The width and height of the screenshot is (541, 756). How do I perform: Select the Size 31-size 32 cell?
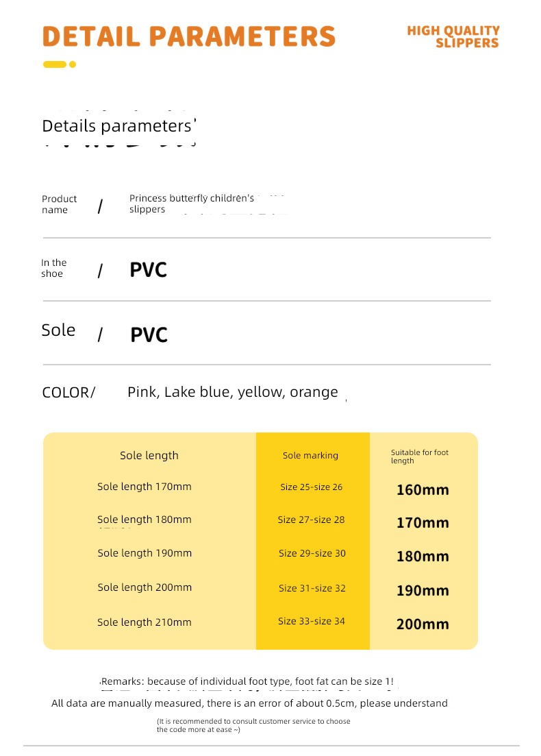[312, 588]
